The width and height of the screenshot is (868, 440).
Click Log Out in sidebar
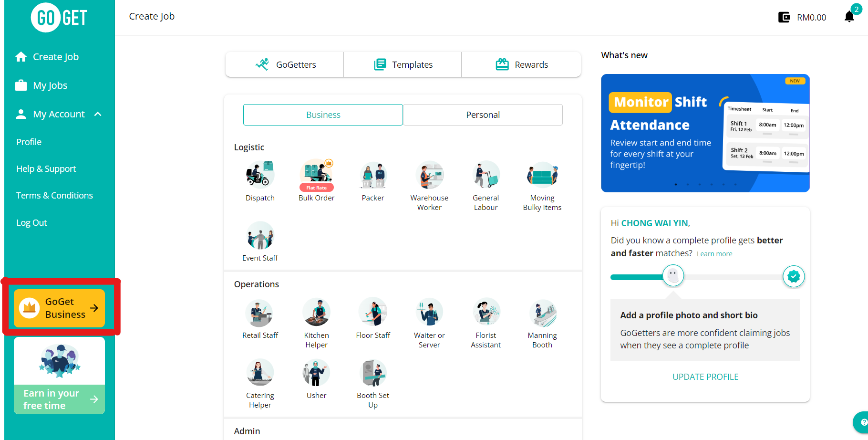[x=31, y=222]
